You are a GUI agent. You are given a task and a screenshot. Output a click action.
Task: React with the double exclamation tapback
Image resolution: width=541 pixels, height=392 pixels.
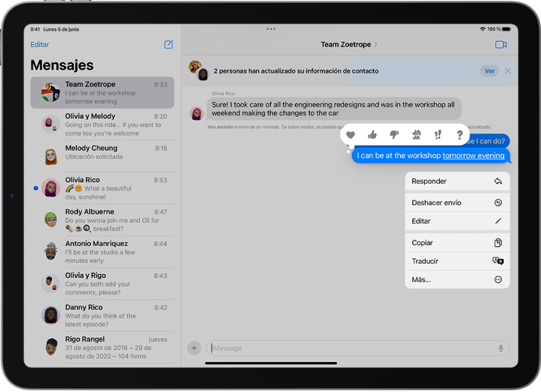click(438, 134)
